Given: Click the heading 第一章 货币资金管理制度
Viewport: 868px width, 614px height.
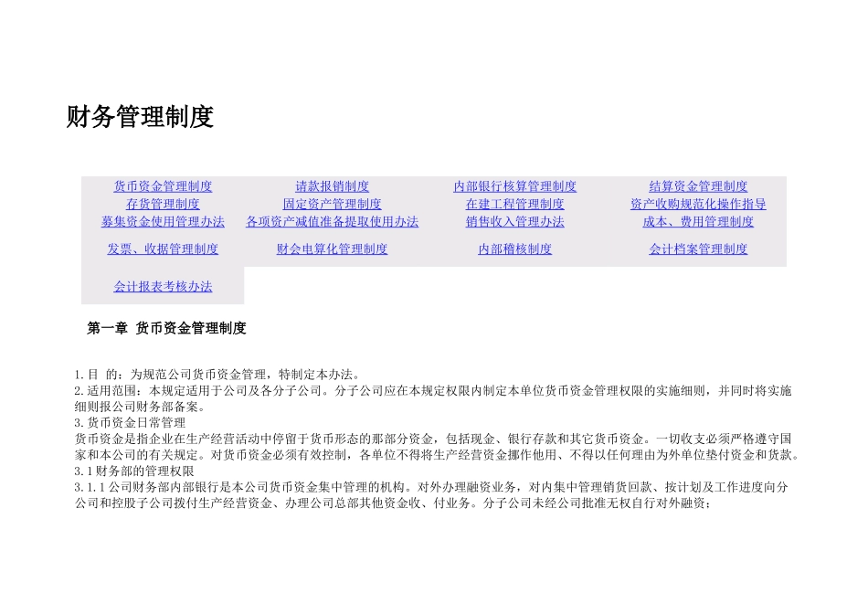Looking at the screenshot, I should [x=166, y=328].
